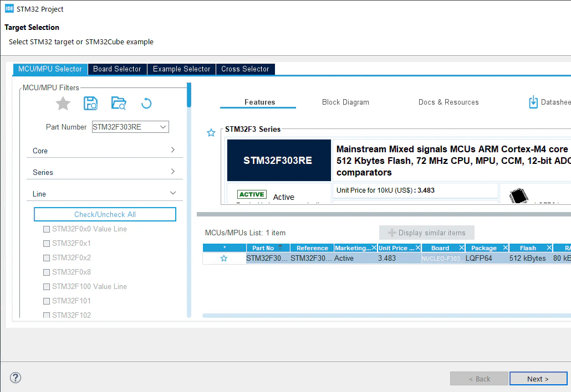Screen dimensions: 571x392
Task: Click the Datasheet download icon
Action: coord(533,102)
